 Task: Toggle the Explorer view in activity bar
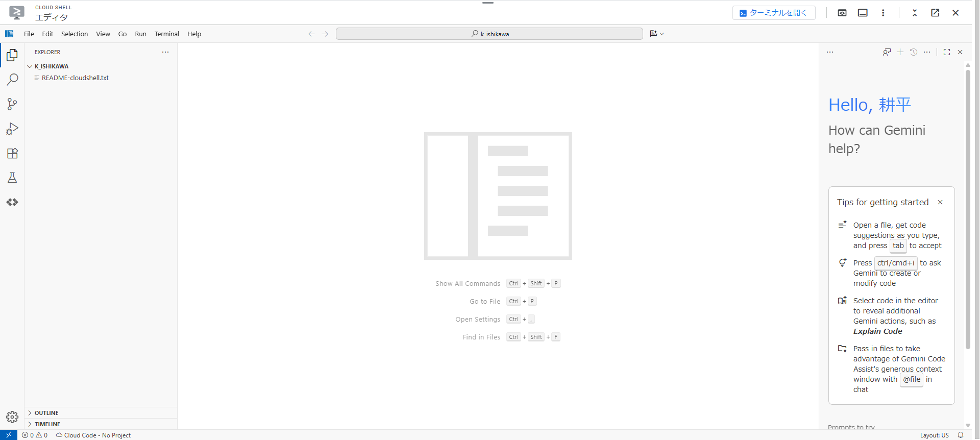[x=12, y=55]
